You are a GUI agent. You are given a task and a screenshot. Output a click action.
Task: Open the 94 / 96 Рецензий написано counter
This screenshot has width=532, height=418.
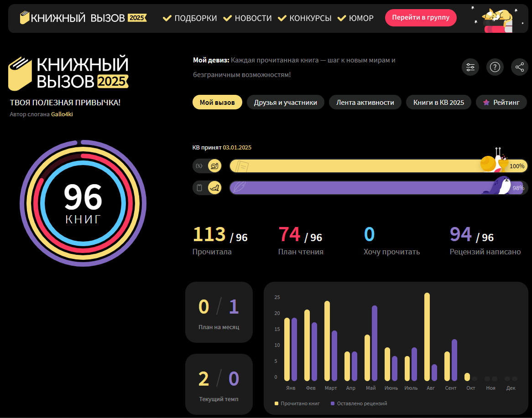(x=485, y=240)
